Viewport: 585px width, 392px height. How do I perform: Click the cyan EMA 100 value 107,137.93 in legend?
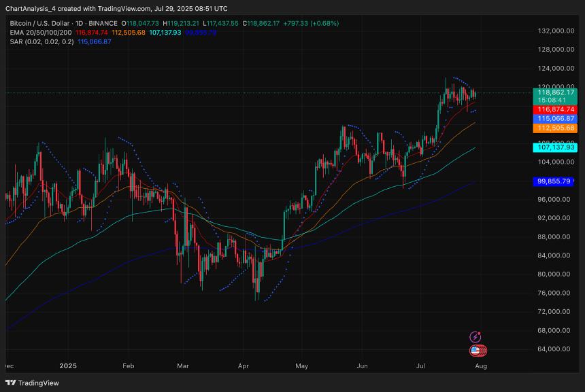pos(165,32)
